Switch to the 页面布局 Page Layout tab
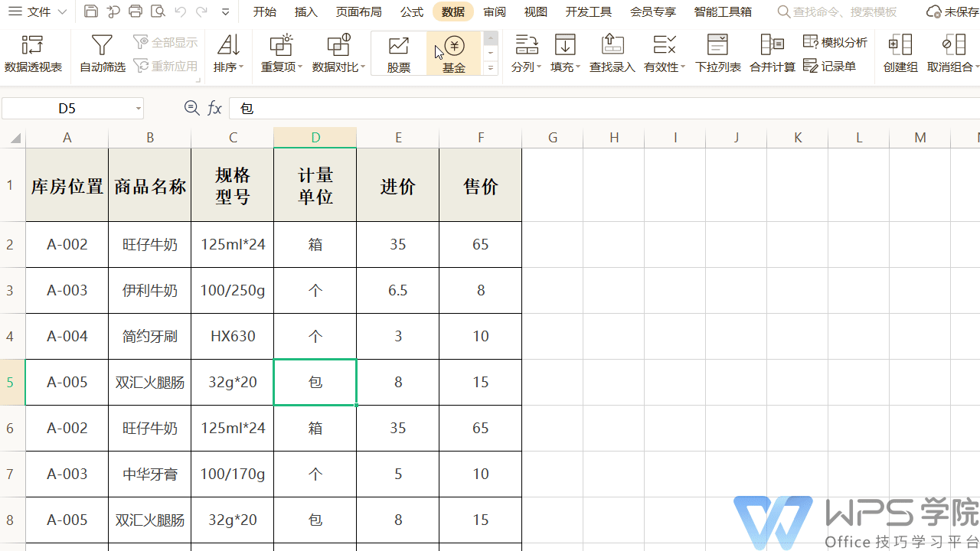The image size is (980, 551). [x=359, y=11]
